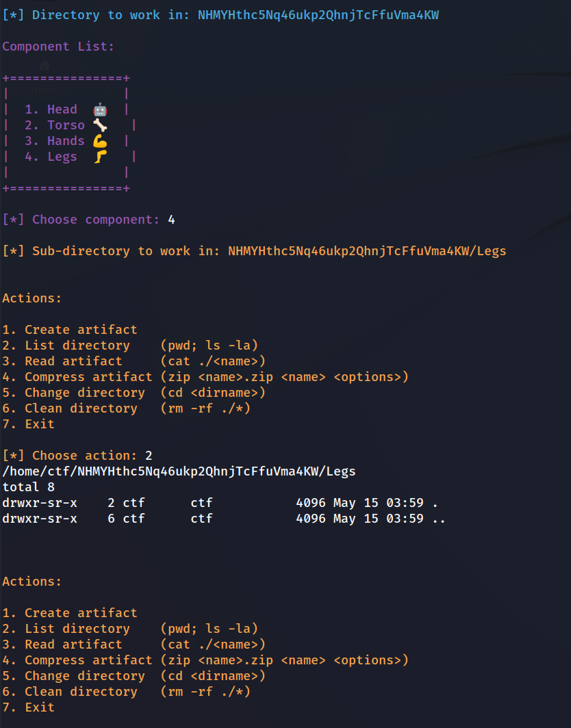Open the faint Home desktop icon behind terminal

click(45, 74)
